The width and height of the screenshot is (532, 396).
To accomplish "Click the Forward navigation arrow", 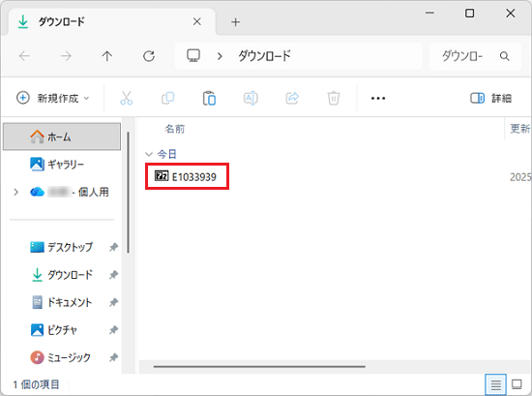I will [x=66, y=56].
